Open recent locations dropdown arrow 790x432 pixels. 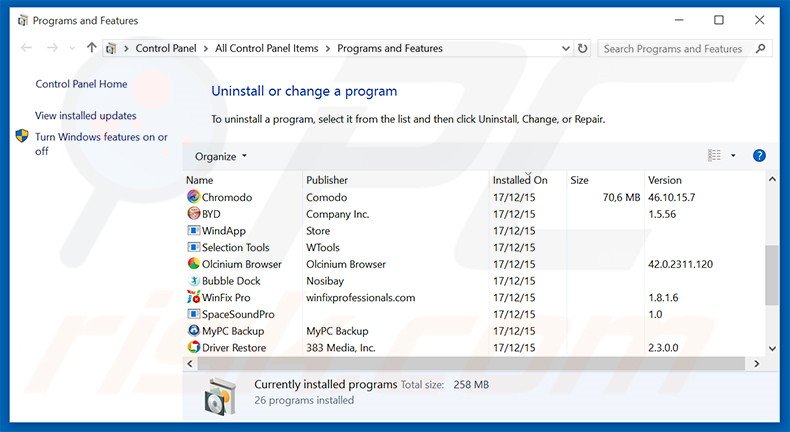[x=72, y=48]
